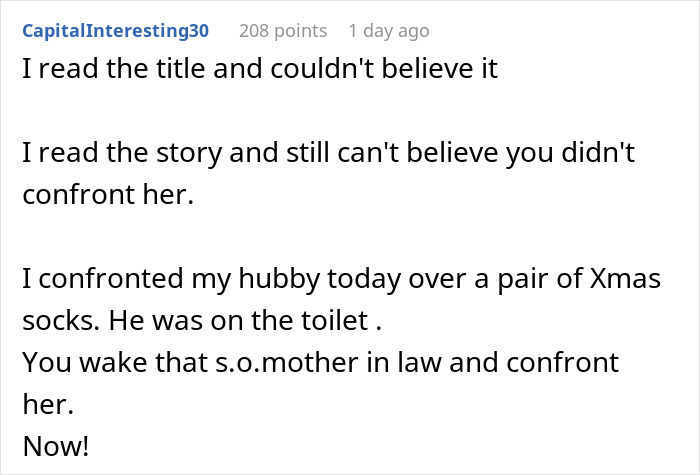
Task: Click the sentence 'He was on the toilet'
Action: click(245, 321)
